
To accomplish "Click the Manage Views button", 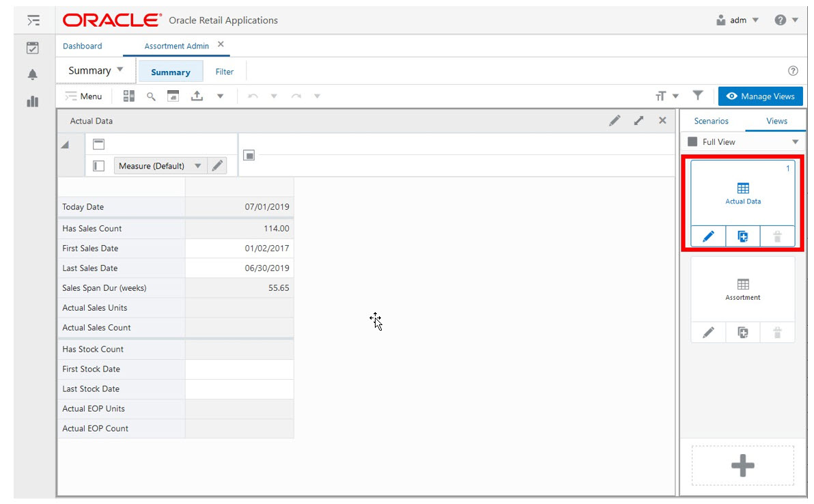I will click(761, 96).
